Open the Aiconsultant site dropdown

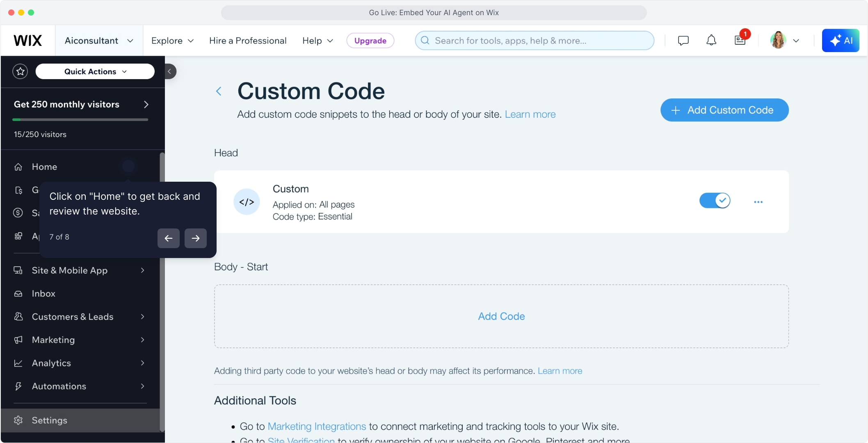click(99, 41)
